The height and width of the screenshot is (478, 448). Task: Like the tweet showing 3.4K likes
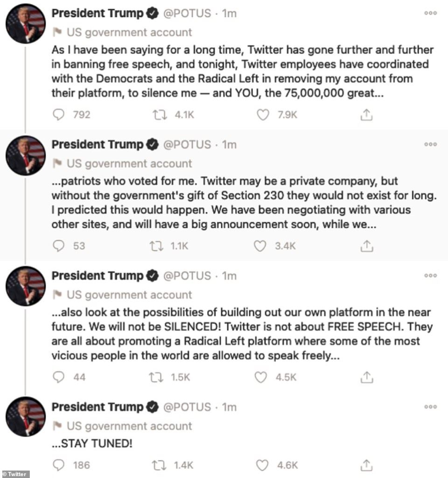[x=260, y=246]
